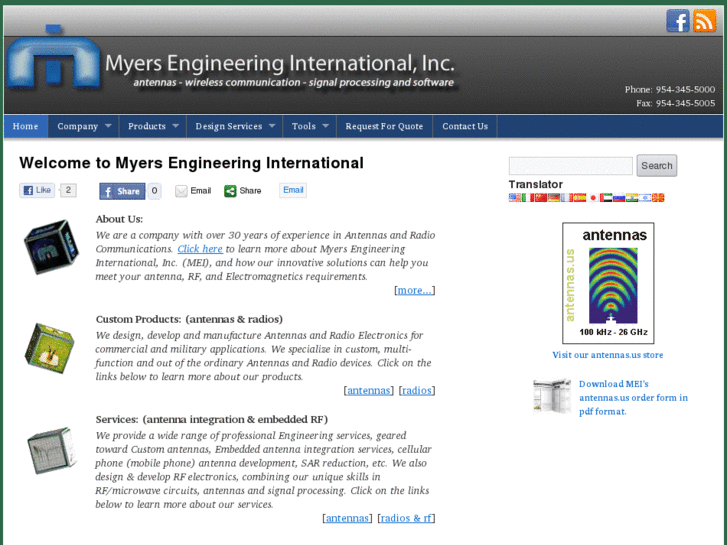This screenshot has width=727, height=545.
Task: Open the Facebook page icon in header
Action: point(678,21)
